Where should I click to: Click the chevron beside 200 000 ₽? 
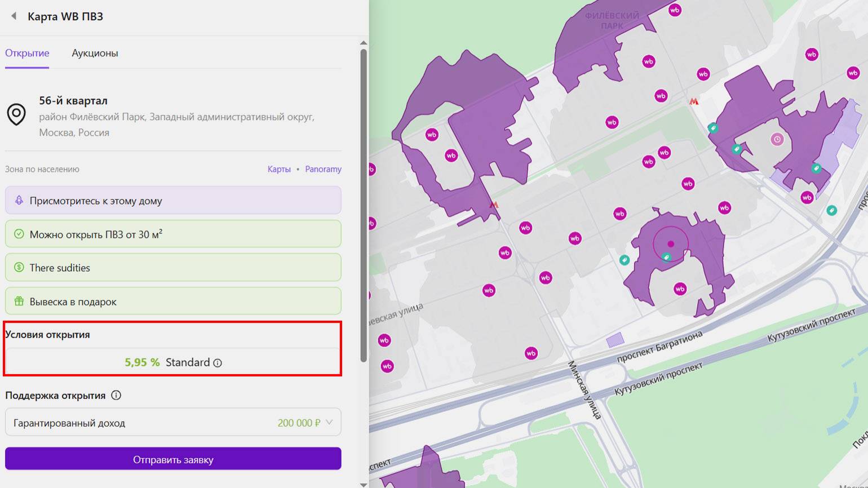pos(329,422)
